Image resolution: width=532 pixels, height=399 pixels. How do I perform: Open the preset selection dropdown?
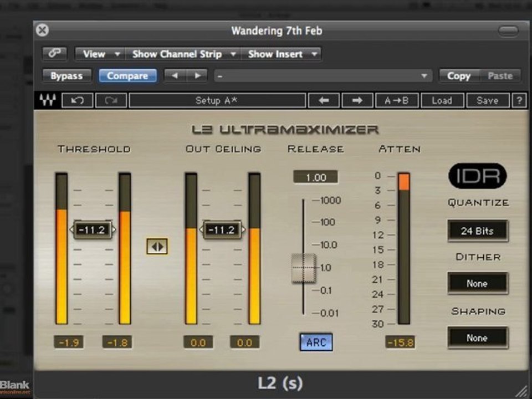tap(323, 76)
